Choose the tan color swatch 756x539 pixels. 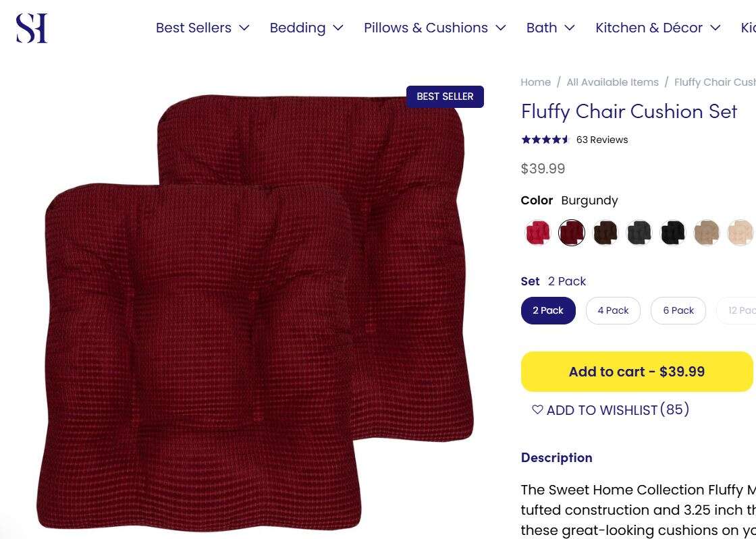[707, 231]
